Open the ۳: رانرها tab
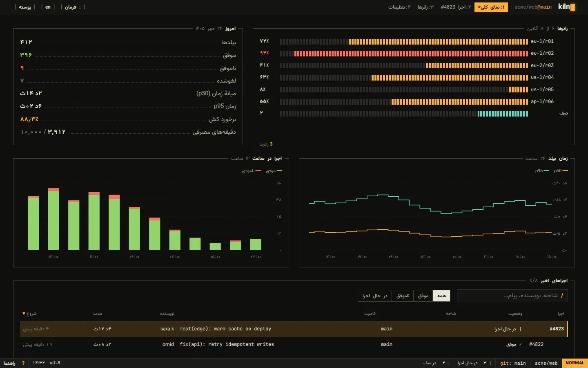The width and height of the screenshot is (588, 368). coord(425,7)
